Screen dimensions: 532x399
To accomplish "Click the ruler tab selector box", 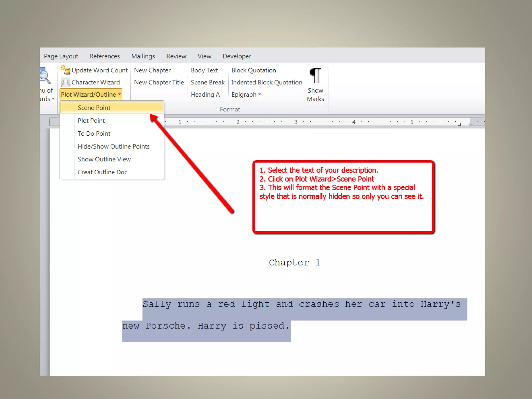I will pyautogui.click(x=55, y=122).
